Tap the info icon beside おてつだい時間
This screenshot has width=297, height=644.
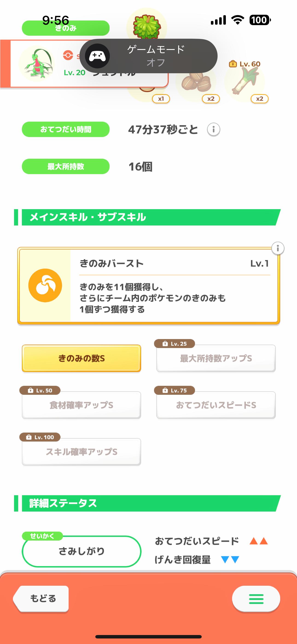coord(213,129)
